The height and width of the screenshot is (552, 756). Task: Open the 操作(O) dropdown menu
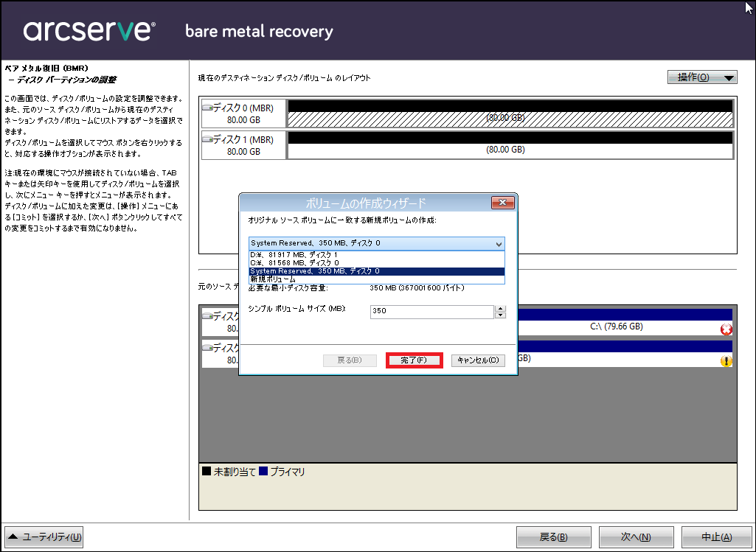(701, 77)
